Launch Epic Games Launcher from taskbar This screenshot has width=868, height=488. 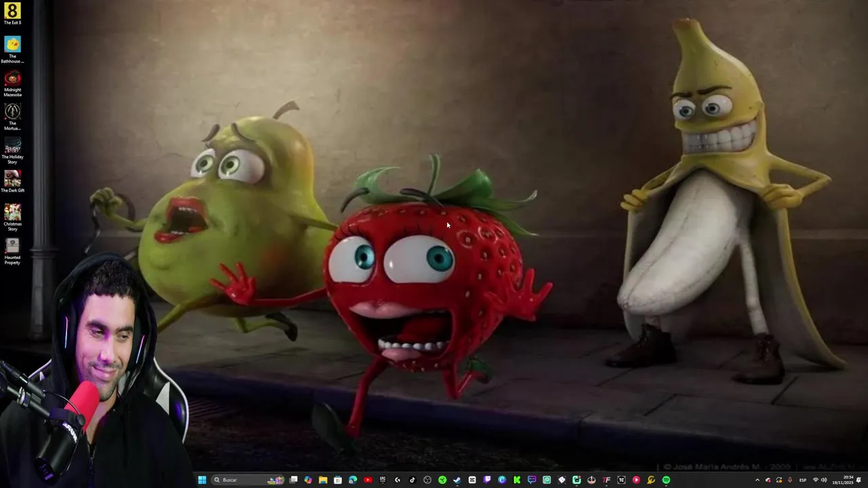[x=382, y=479]
